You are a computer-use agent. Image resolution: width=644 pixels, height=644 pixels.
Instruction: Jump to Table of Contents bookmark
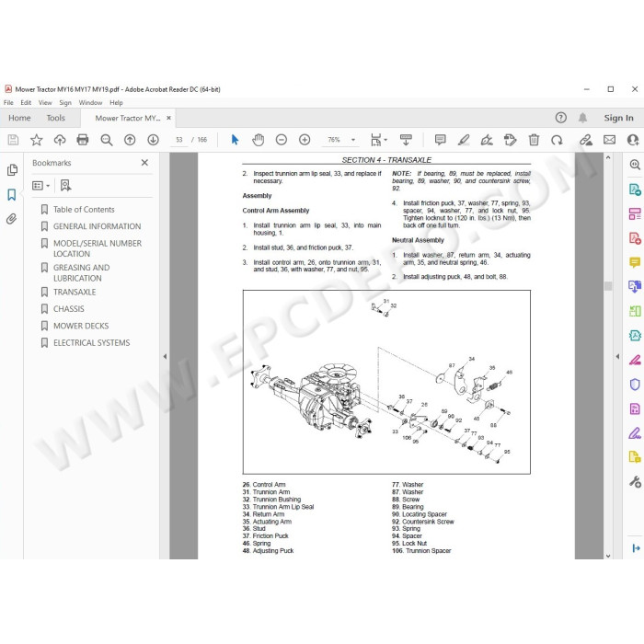(x=84, y=210)
